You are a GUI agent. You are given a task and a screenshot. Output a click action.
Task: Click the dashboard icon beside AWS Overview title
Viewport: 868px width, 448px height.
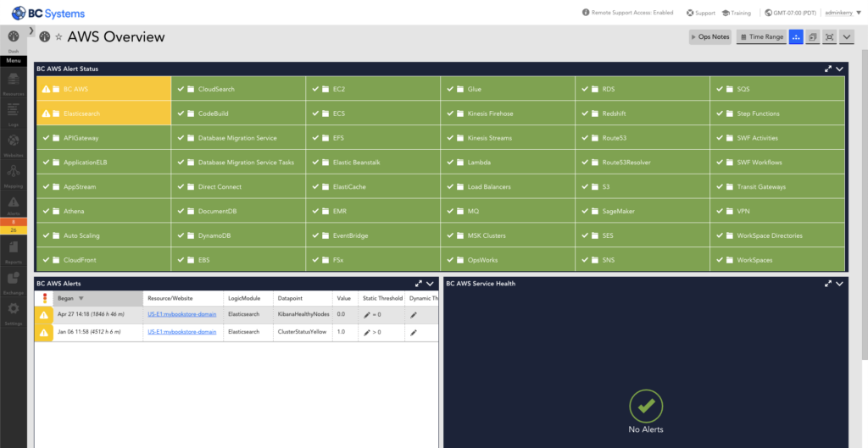pos(45,36)
